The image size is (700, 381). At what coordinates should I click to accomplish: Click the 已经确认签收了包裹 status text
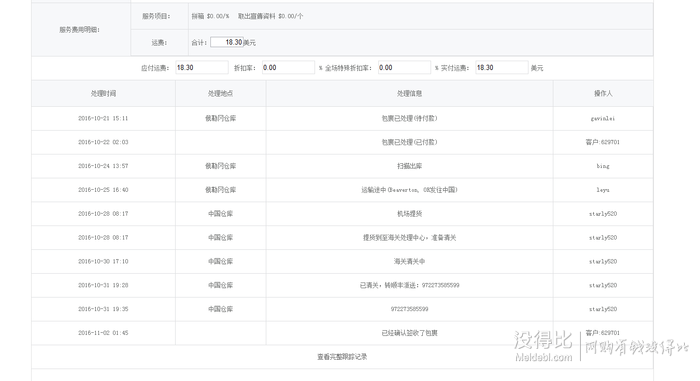coord(409,333)
